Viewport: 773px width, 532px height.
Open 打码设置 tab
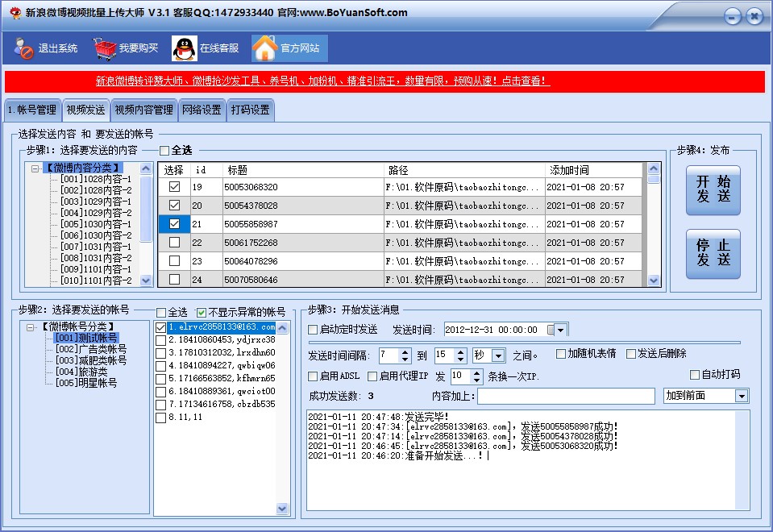pyautogui.click(x=251, y=110)
